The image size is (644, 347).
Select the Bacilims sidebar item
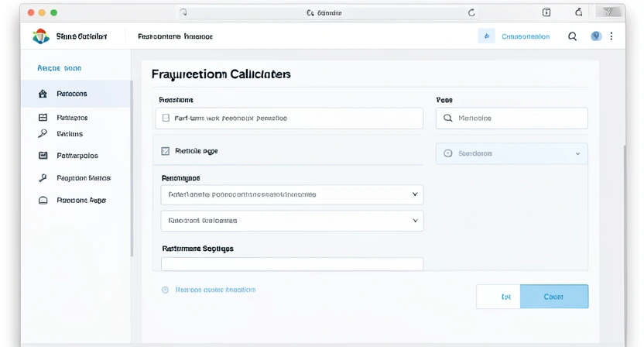(70, 134)
